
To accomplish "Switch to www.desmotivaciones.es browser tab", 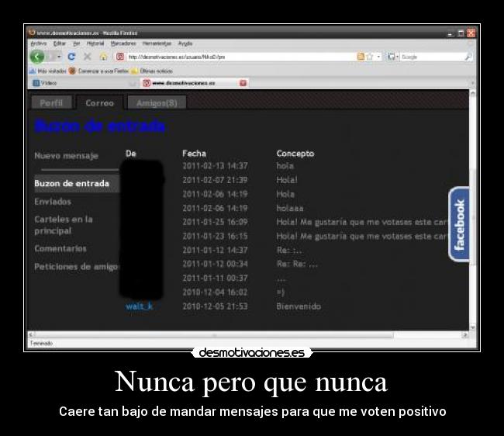I will [x=195, y=83].
